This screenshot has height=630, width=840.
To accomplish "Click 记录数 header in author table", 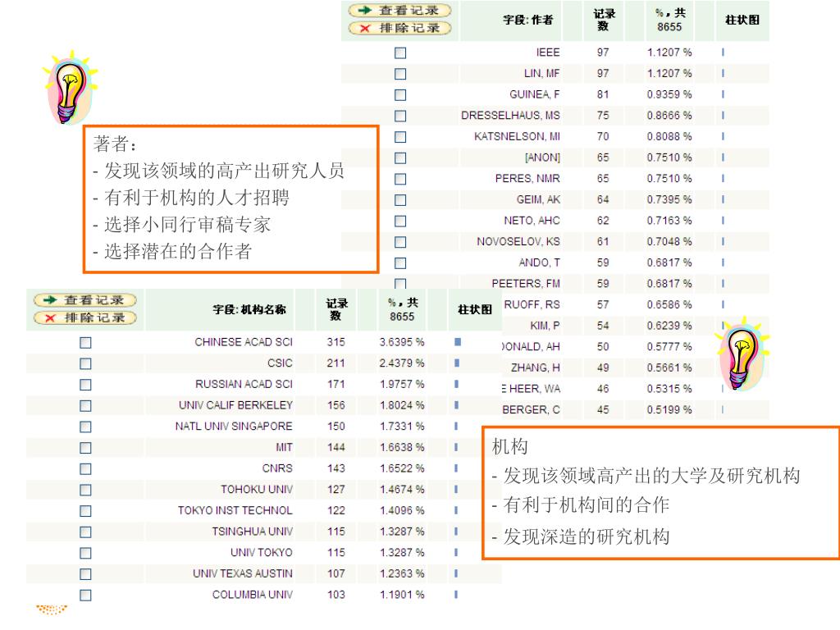I will pyautogui.click(x=604, y=20).
